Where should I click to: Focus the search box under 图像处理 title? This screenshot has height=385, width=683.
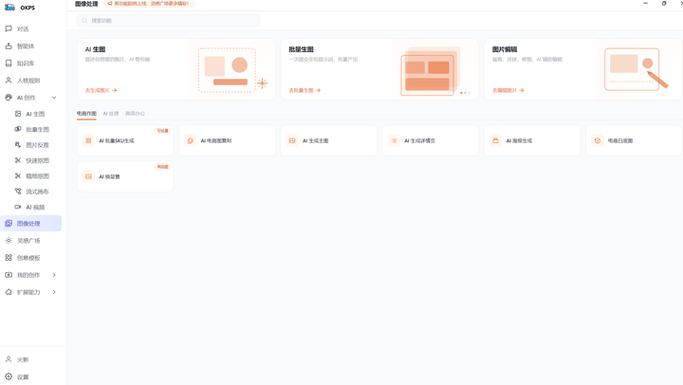[x=168, y=20]
